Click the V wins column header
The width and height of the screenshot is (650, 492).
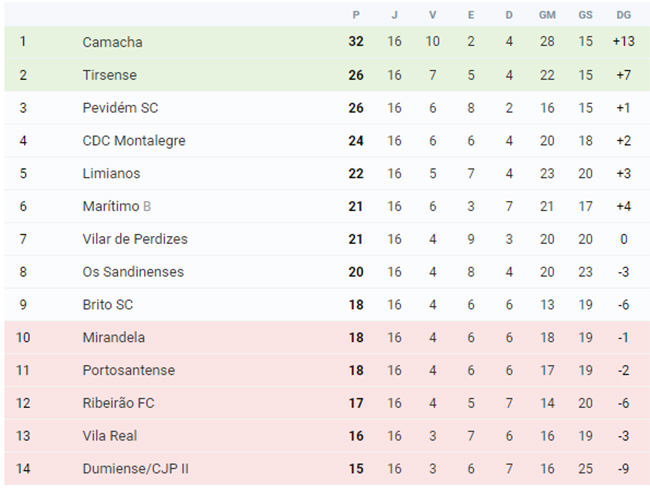coord(432,15)
